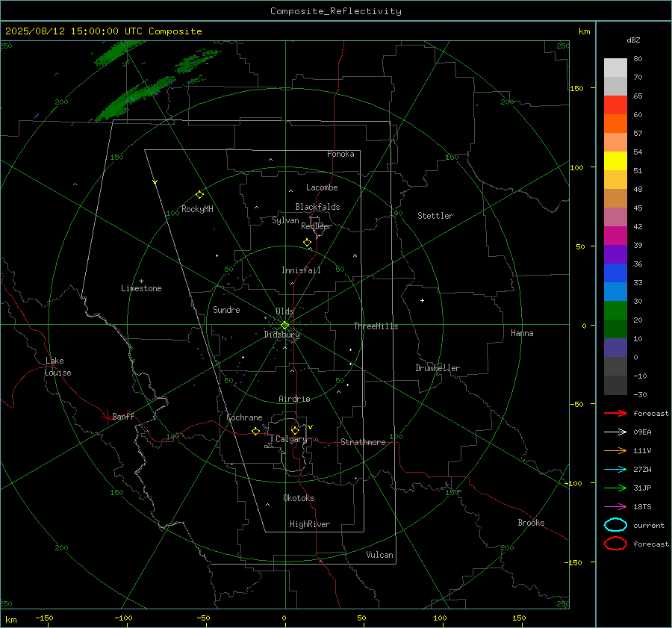Screen dimensions: 672x628
Task: Click the red 60 dBZ color swatch
Action: (x=615, y=105)
